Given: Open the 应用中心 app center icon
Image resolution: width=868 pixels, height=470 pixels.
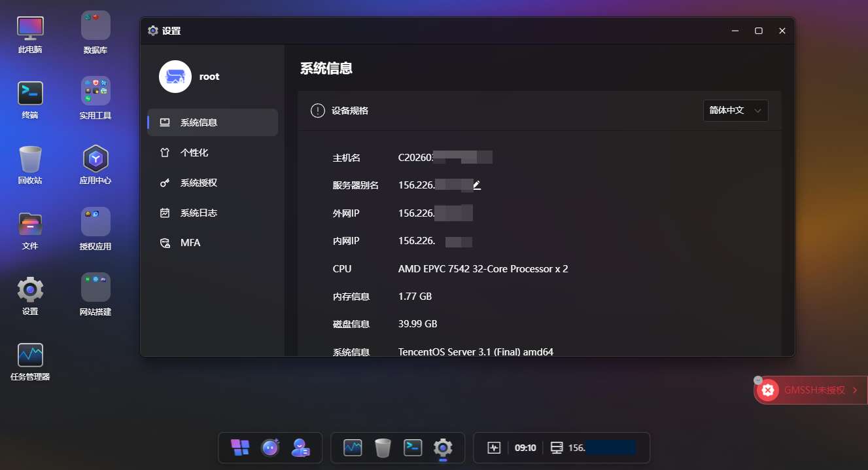Looking at the screenshot, I should (x=95, y=159).
